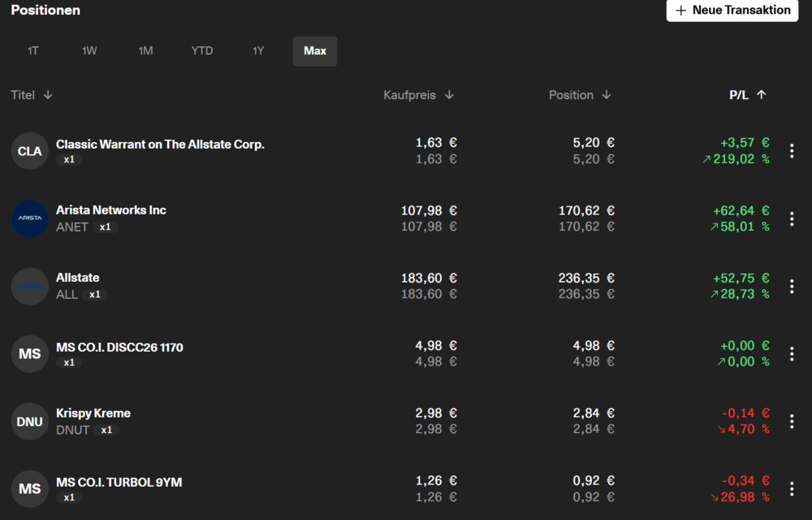Open three-dot menu for Krispy Kreme row

[x=792, y=421]
